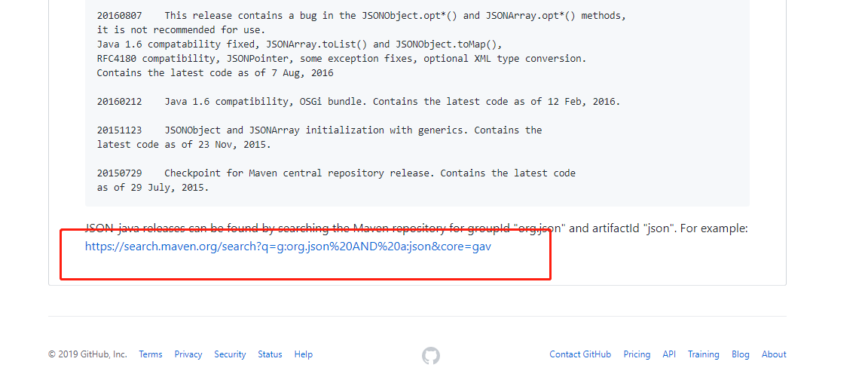The image size is (868, 386).
Task: Click the 'Java 1.6 compatability fixed' line
Action: click(299, 44)
